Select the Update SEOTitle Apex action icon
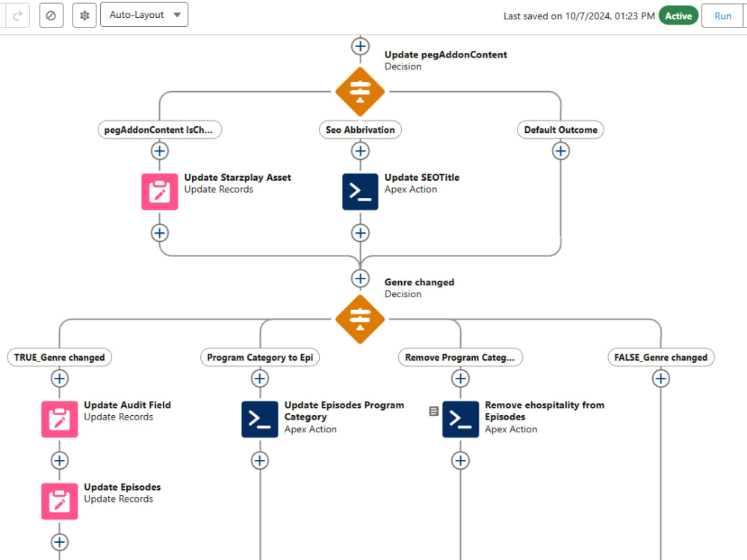The image size is (747, 560). click(360, 191)
